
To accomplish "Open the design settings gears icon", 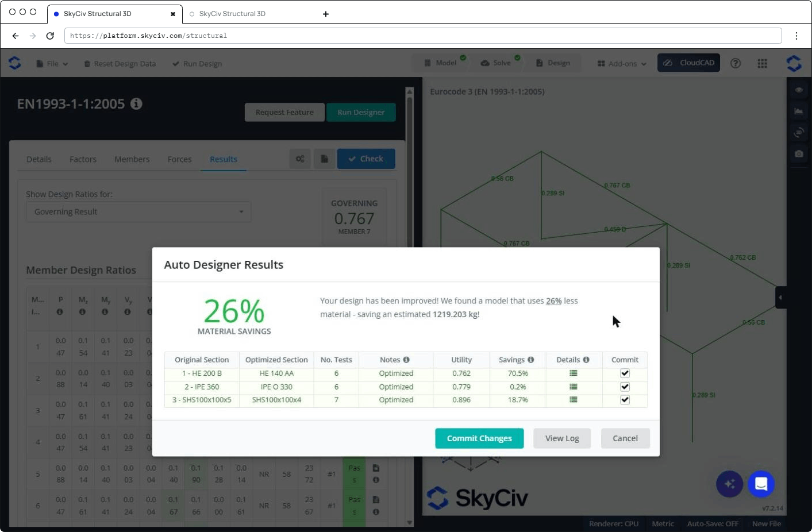I will (300, 159).
